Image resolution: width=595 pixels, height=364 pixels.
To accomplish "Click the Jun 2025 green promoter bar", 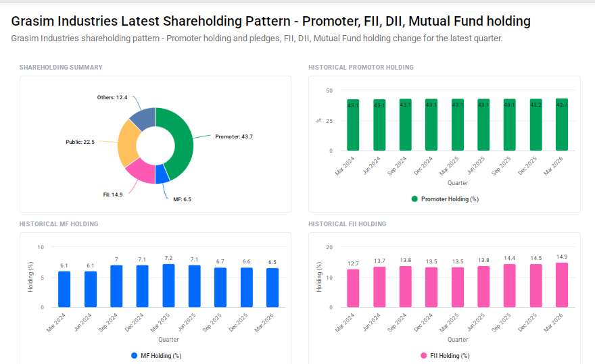I will coord(483,125).
